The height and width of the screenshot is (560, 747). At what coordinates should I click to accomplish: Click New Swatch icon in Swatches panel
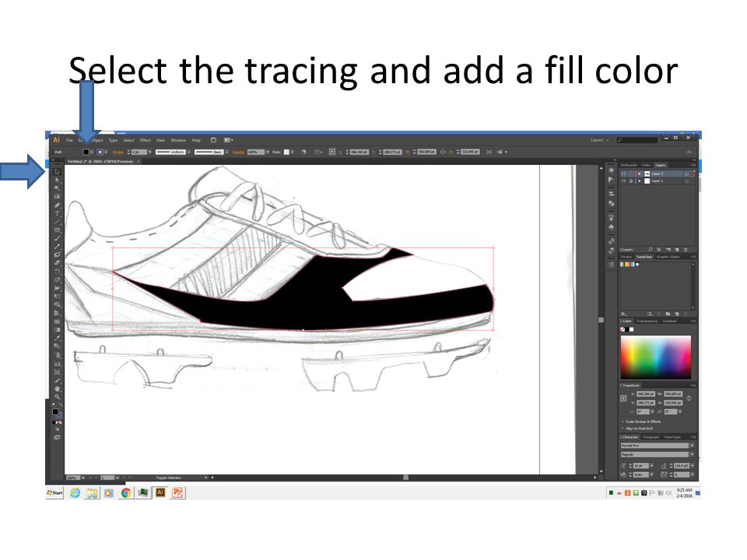coord(676,313)
